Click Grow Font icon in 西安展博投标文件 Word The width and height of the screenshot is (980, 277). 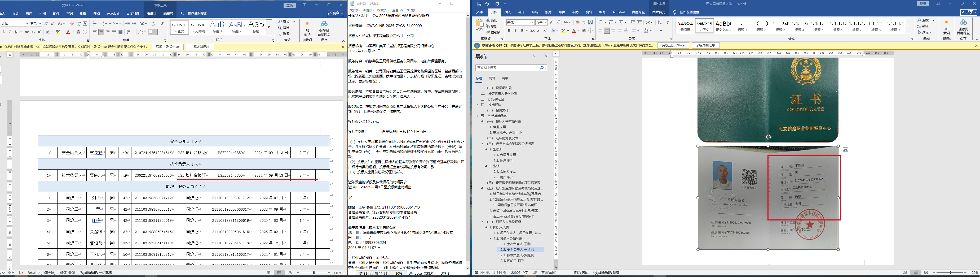[x=552, y=23]
